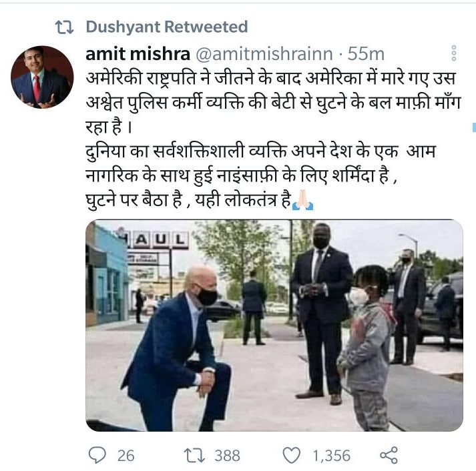Click the tweet line starting "घुटने पर बैठा है"

[x=190, y=199]
